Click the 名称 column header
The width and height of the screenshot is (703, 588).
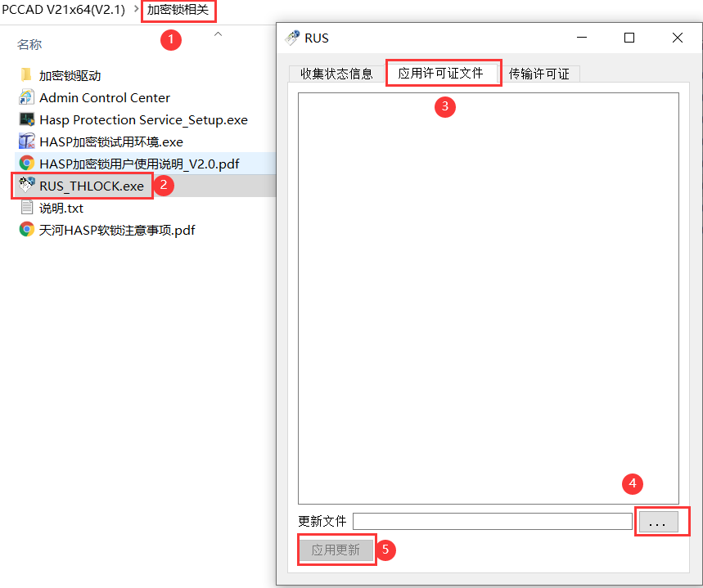coord(29,44)
